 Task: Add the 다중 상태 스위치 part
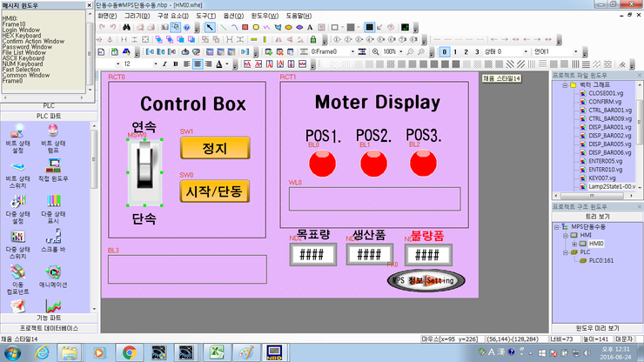pyautogui.click(x=17, y=245)
